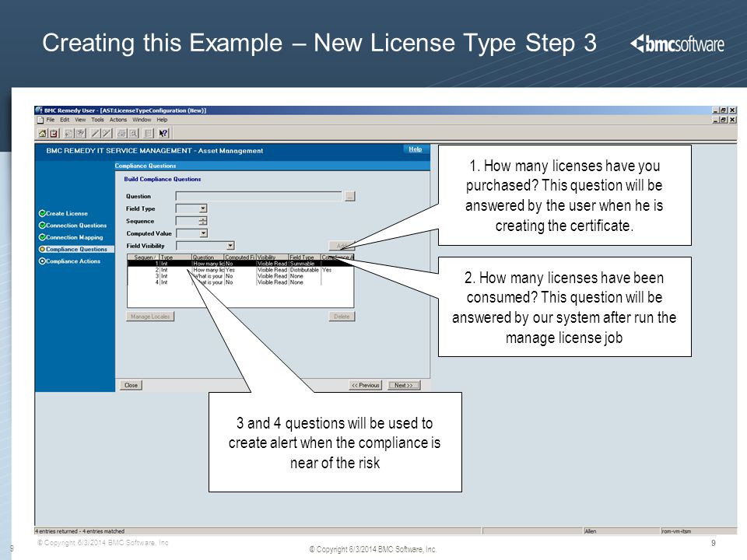Open the Tools menu
Viewport: 747px width, 560px height.
coord(97,120)
